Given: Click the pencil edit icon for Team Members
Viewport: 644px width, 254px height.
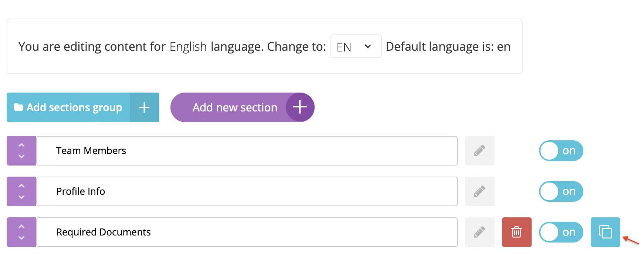Looking at the screenshot, I should tap(479, 151).
